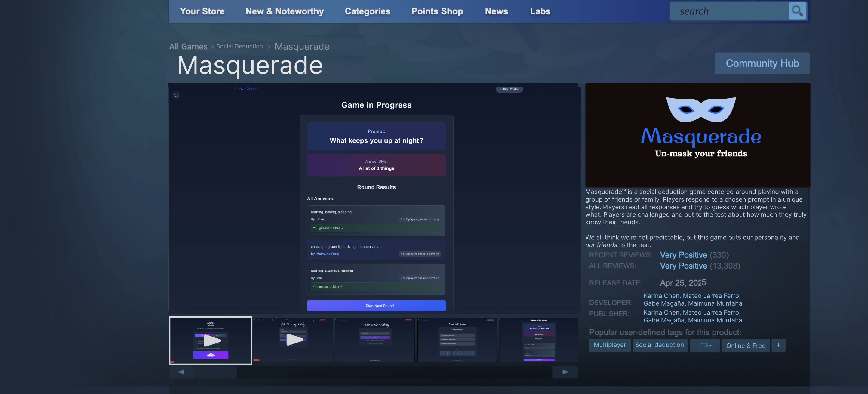The height and width of the screenshot is (394, 868).
Task: Click Leave Game in the preview
Action: [x=246, y=89]
